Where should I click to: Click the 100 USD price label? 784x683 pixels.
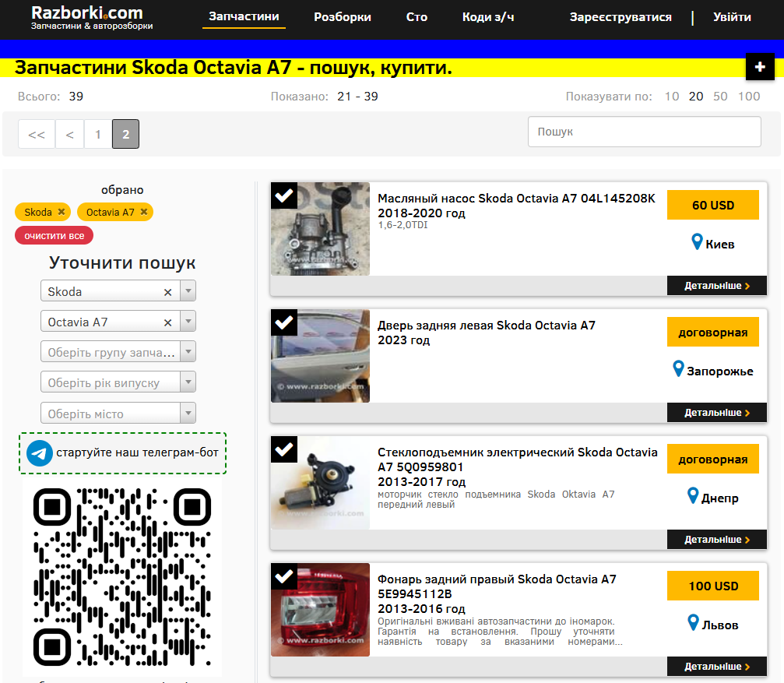coord(713,586)
